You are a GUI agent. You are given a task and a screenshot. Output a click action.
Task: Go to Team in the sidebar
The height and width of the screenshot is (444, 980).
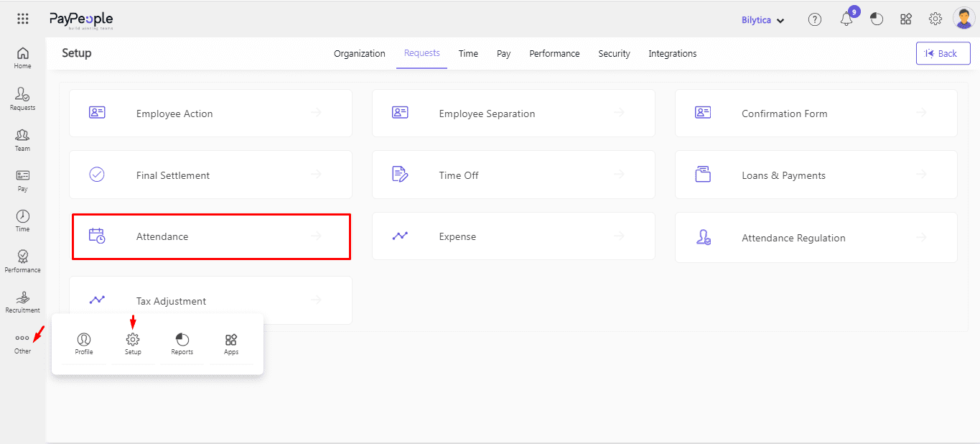click(23, 139)
